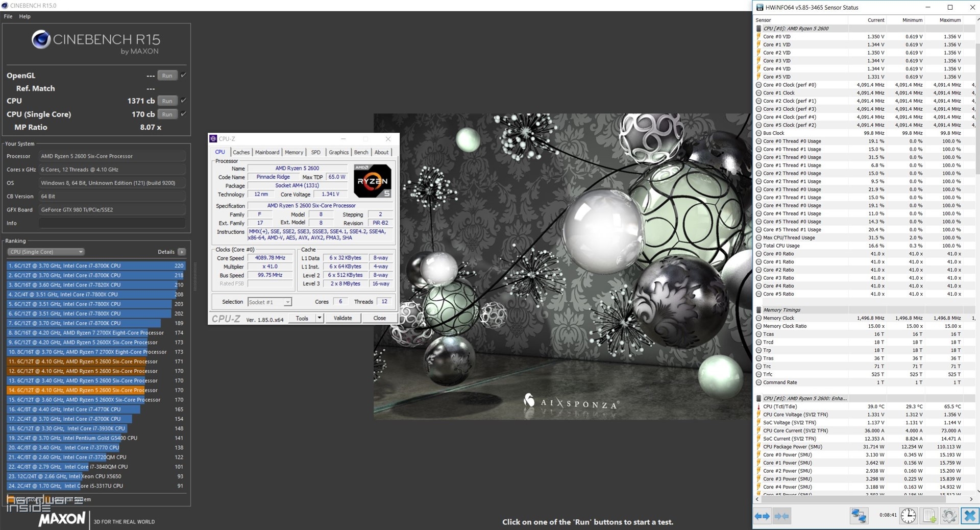The width and height of the screenshot is (980, 530).
Task: Click the CPU-Z title bar icon
Action: pyautogui.click(x=213, y=139)
